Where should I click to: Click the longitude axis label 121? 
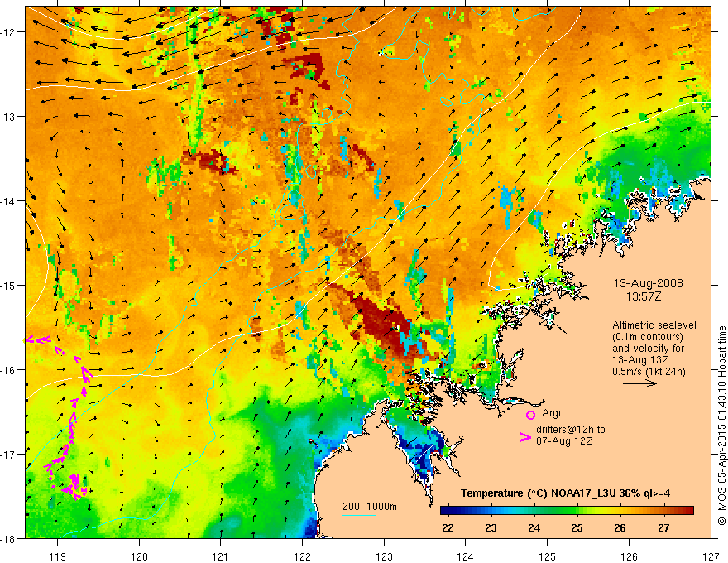pos(221,557)
